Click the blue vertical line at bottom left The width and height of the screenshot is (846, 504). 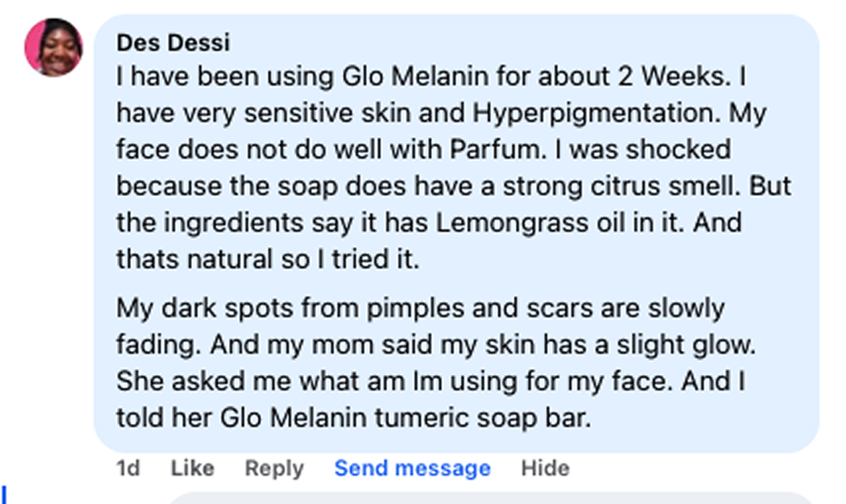pyautogui.click(x=4, y=495)
